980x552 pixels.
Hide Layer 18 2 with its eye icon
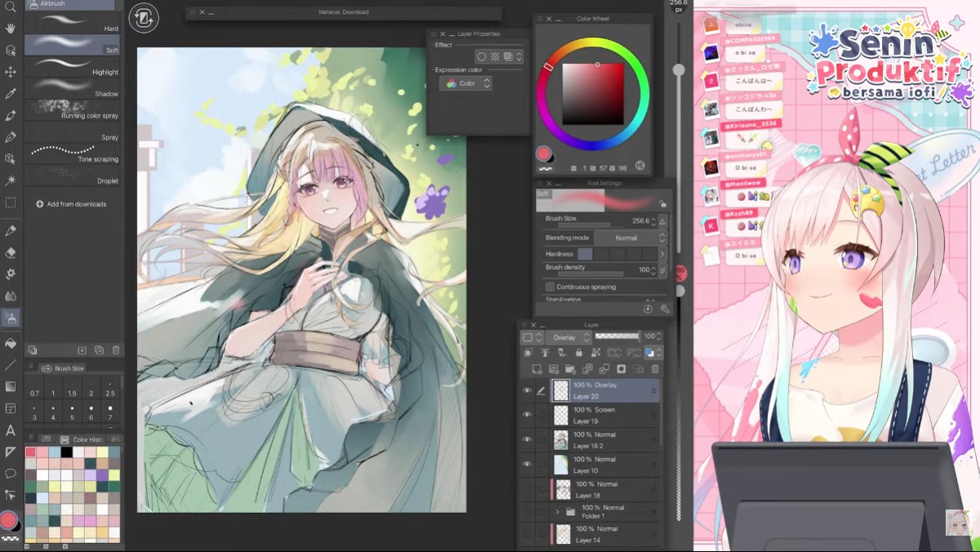point(527,439)
